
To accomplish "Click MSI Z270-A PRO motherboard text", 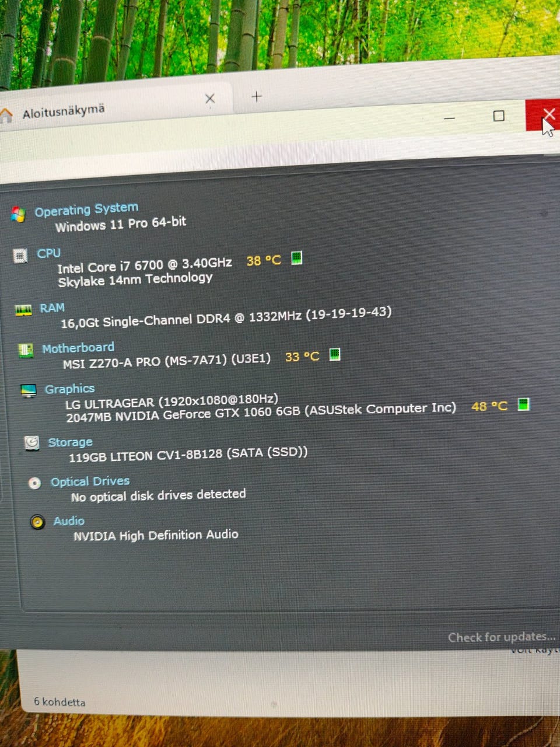I will 167,360.
